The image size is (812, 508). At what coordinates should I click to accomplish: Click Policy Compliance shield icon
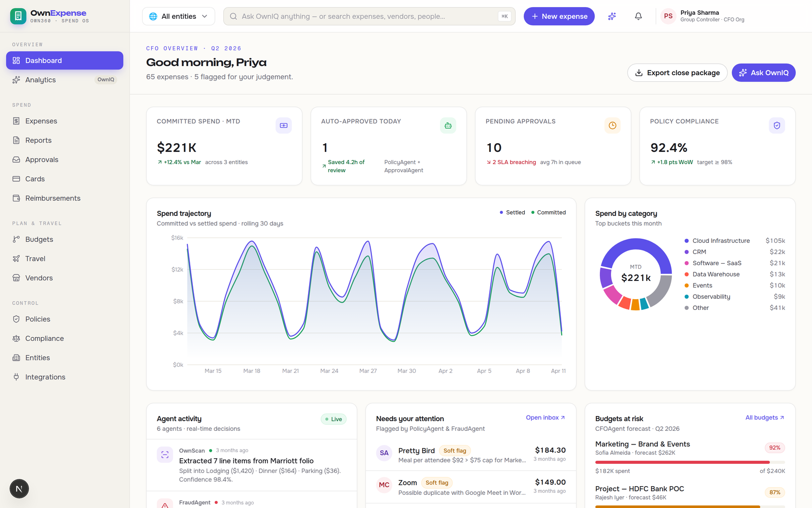[x=777, y=125]
